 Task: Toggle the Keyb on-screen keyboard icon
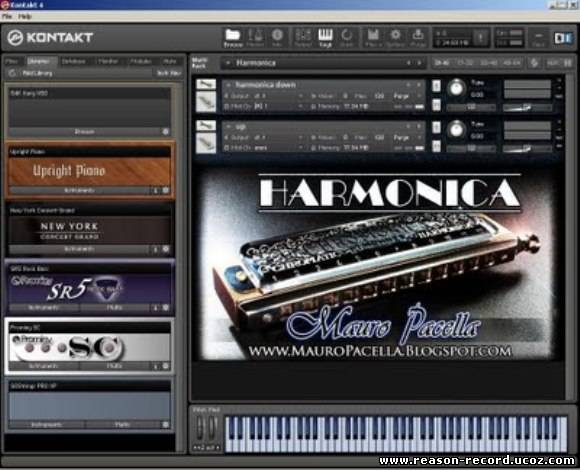[x=326, y=38]
